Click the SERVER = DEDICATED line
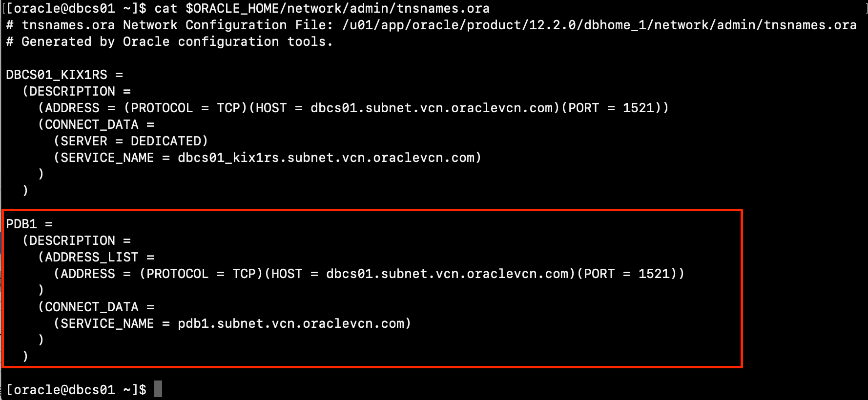The width and height of the screenshot is (868, 400). coord(131,141)
